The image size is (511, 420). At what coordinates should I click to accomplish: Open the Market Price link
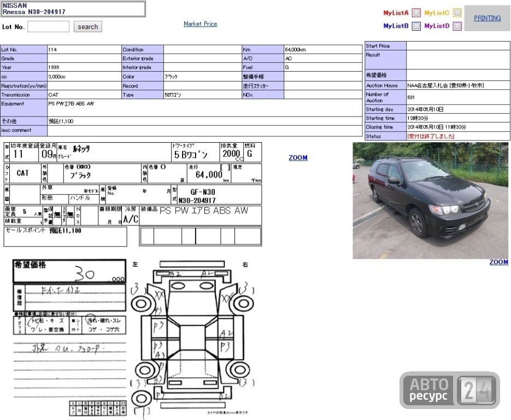(200, 24)
